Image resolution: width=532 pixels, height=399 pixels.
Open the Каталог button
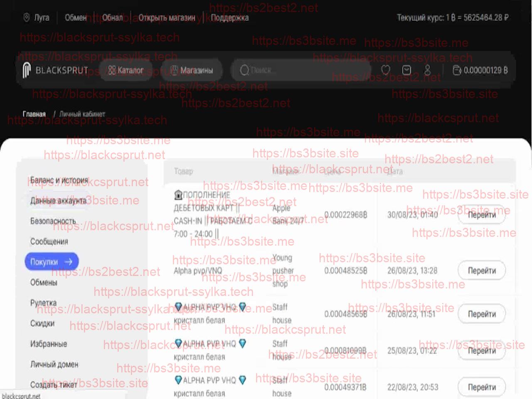click(126, 70)
